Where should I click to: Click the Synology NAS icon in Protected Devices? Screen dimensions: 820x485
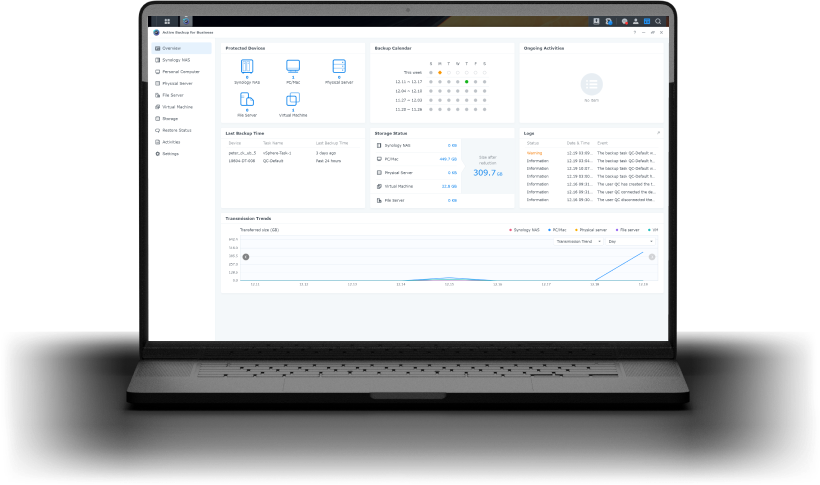point(247,67)
